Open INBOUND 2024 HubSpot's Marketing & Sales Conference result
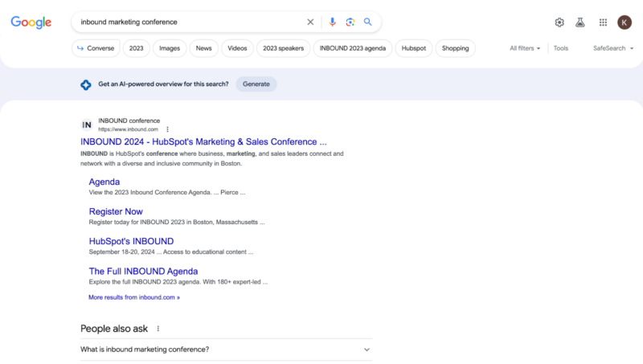The width and height of the screenshot is (643, 364). click(203, 142)
